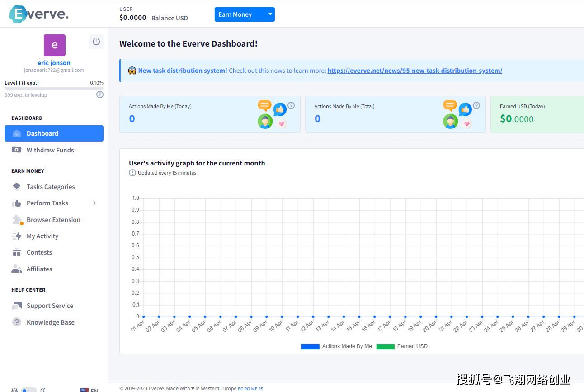The width and height of the screenshot is (584, 392).
Task: Click the Updated every 15 minutes info icon
Action: tap(132, 173)
